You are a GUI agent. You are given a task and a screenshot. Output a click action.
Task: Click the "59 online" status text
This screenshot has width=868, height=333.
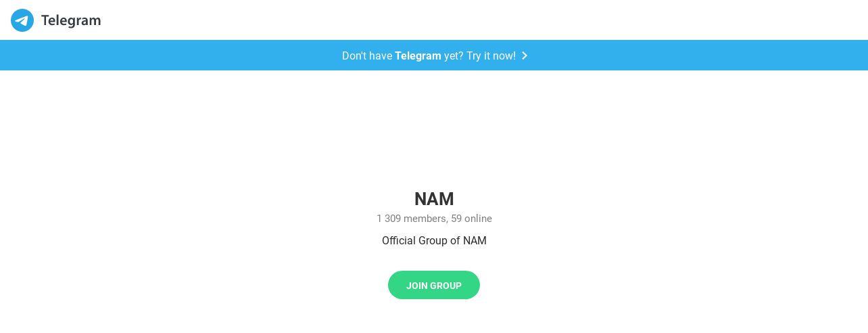click(x=471, y=219)
